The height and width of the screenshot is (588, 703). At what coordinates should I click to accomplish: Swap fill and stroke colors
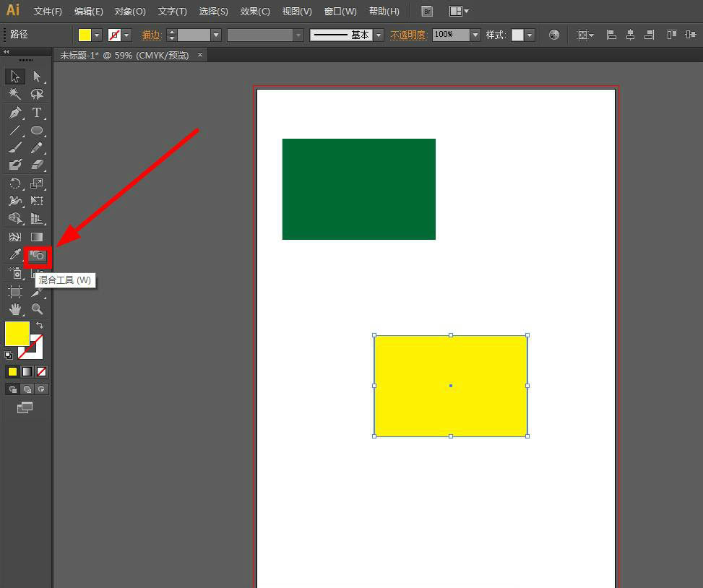[40, 326]
